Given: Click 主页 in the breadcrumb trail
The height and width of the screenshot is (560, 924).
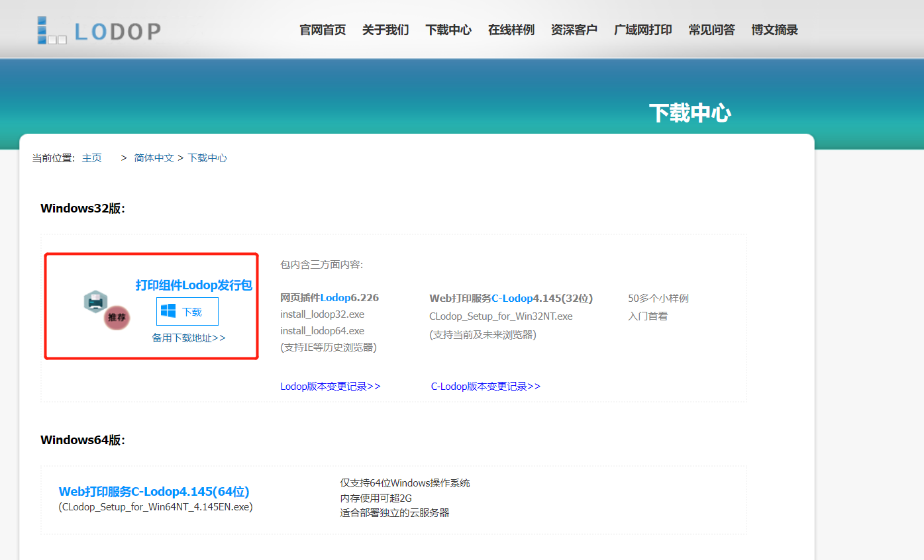Looking at the screenshot, I should pos(91,158).
